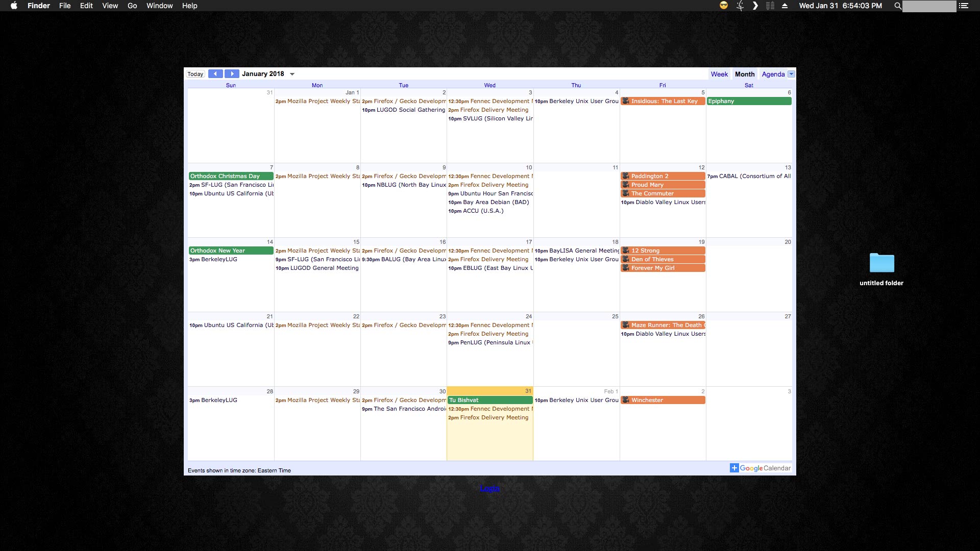
Task: Open the Notification Center list icon
Action: pos(963,6)
